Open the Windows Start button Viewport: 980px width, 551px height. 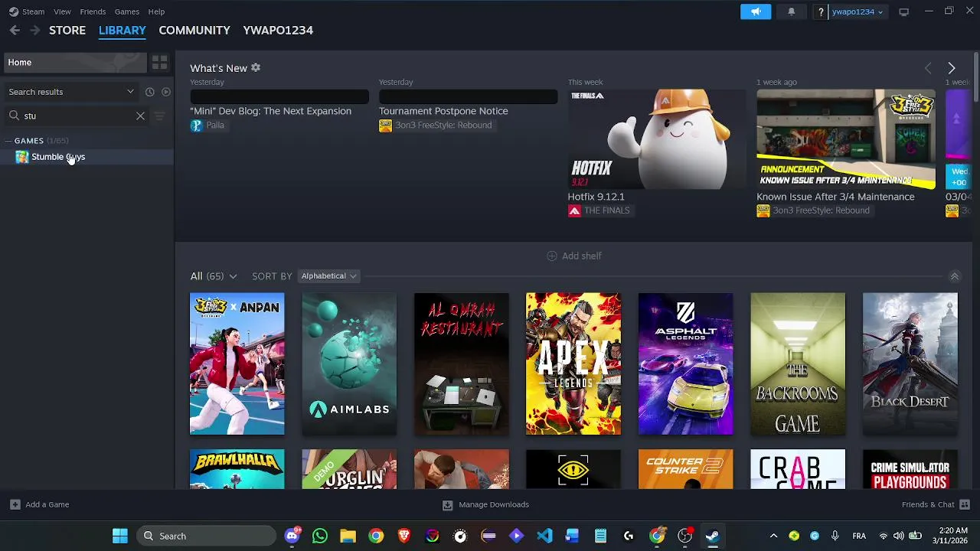120,536
